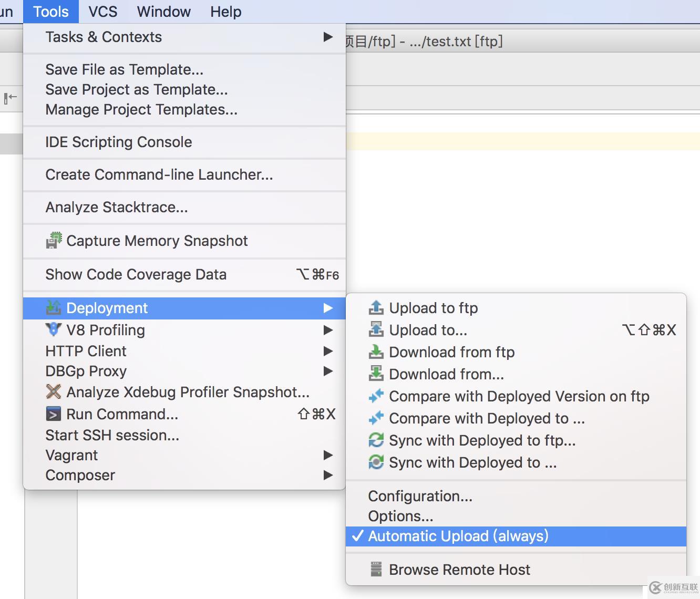Screen dimensions: 700x599
Task: Open the VCS menu
Action: [102, 12]
